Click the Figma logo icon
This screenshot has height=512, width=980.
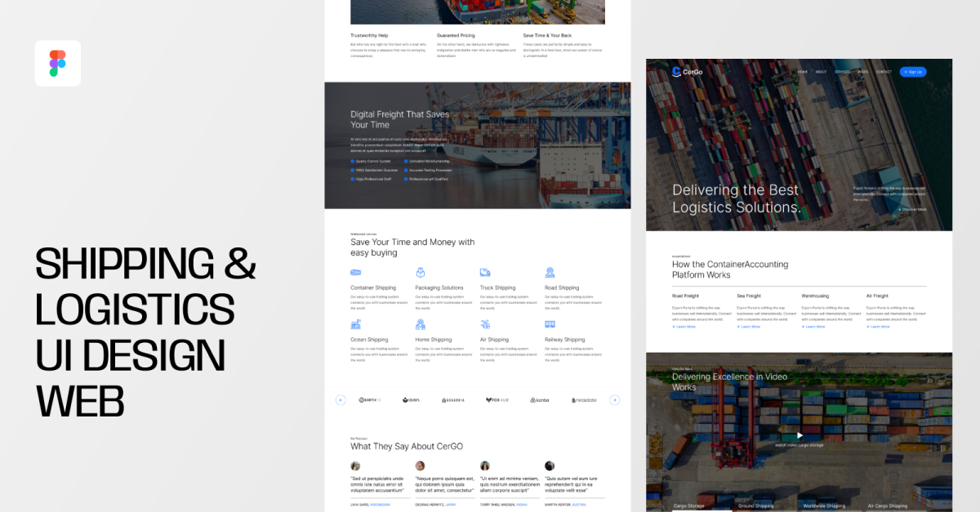click(x=57, y=63)
